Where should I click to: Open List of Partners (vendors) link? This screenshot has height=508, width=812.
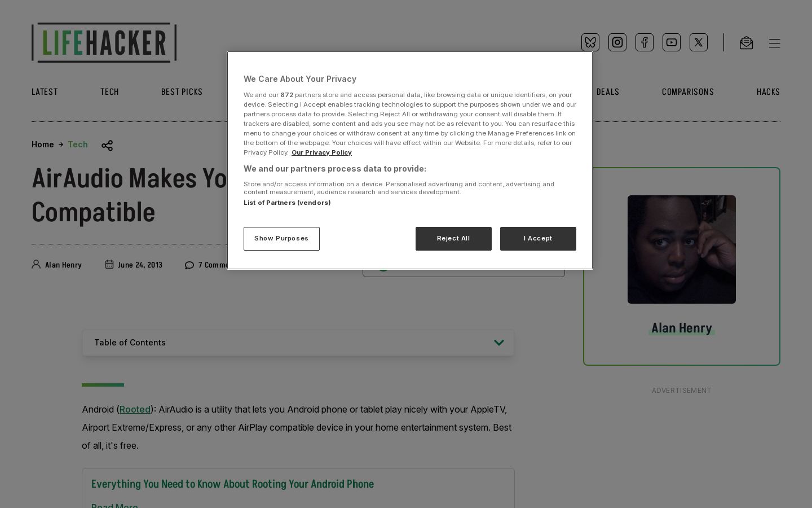coord(287,203)
